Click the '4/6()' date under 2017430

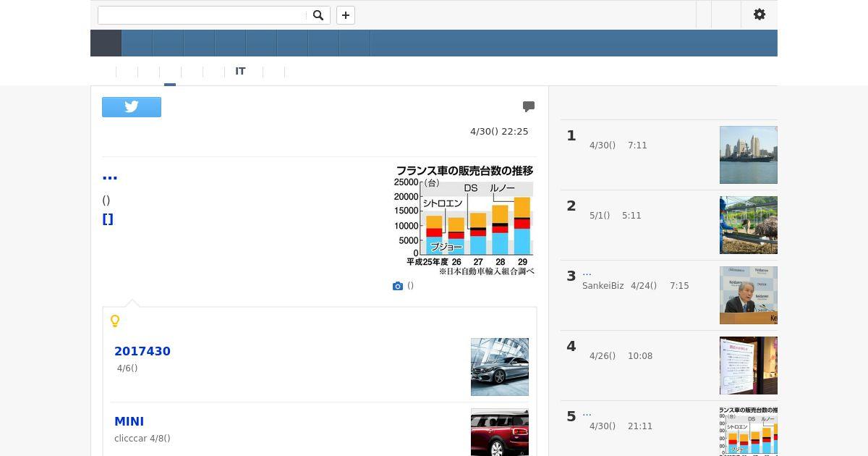coord(127,368)
